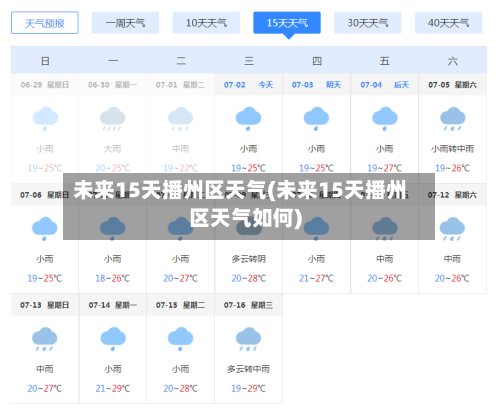Select the 07-03 明天 date label
The image size is (500, 413).
[x=316, y=85]
